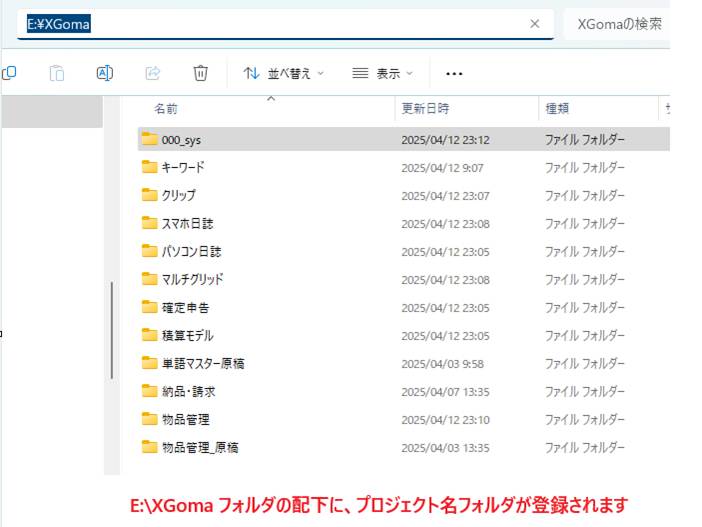Click the スマホ日誌 folder name
Screen dimensions: 702x527
point(187,223)
